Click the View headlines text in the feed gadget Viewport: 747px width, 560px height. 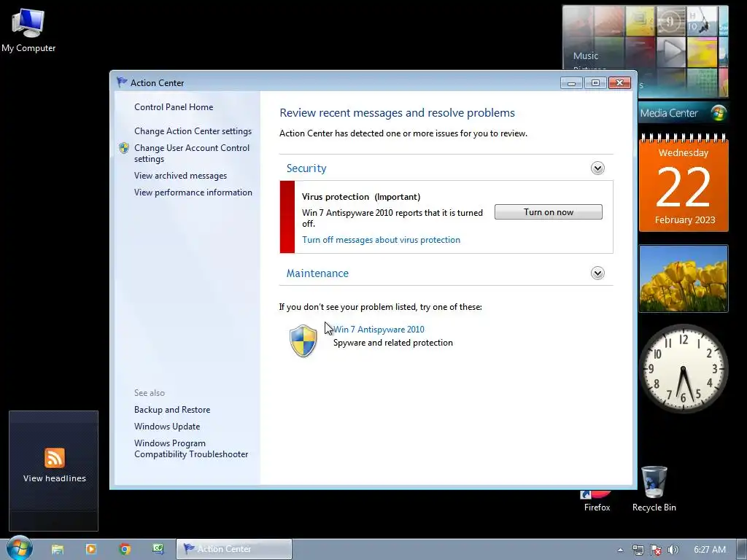[x=54, y=478]
